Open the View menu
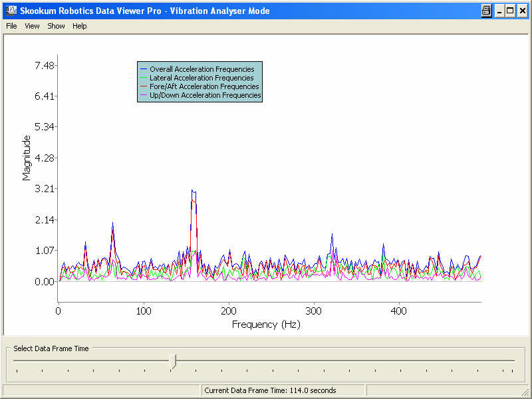 [32, 26]
